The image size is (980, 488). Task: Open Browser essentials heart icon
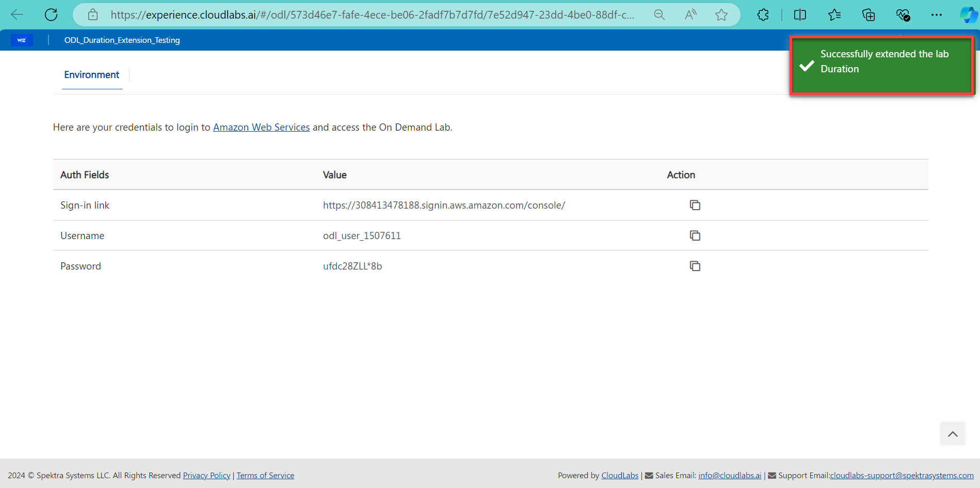click(903, 15)
